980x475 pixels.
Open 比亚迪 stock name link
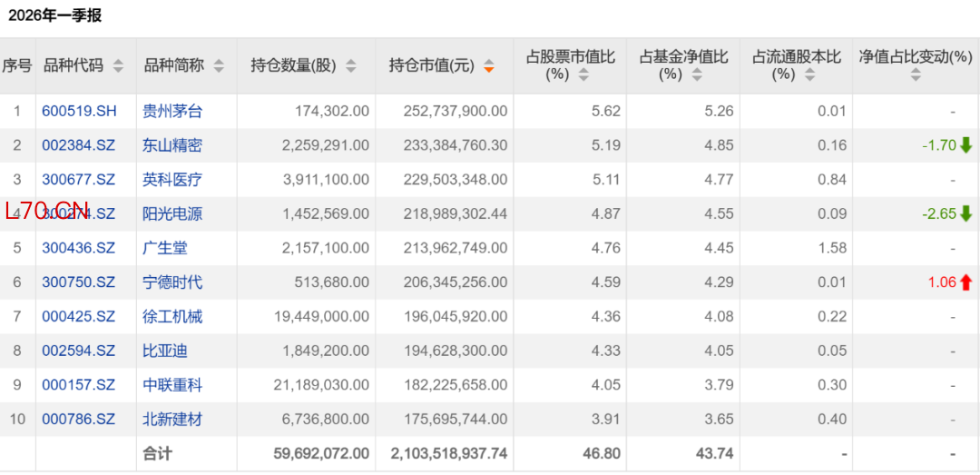coord(165,351)
